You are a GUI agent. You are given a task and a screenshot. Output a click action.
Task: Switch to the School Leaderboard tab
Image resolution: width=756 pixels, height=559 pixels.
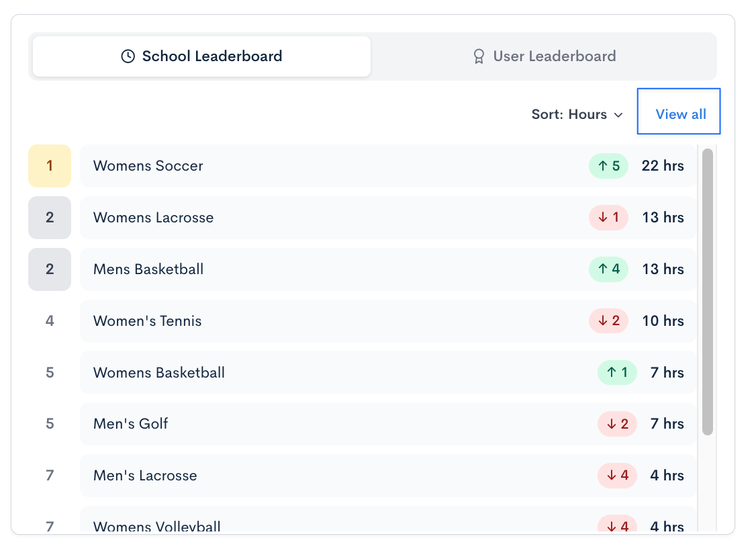pyautogui.click(x=201, y=56)
